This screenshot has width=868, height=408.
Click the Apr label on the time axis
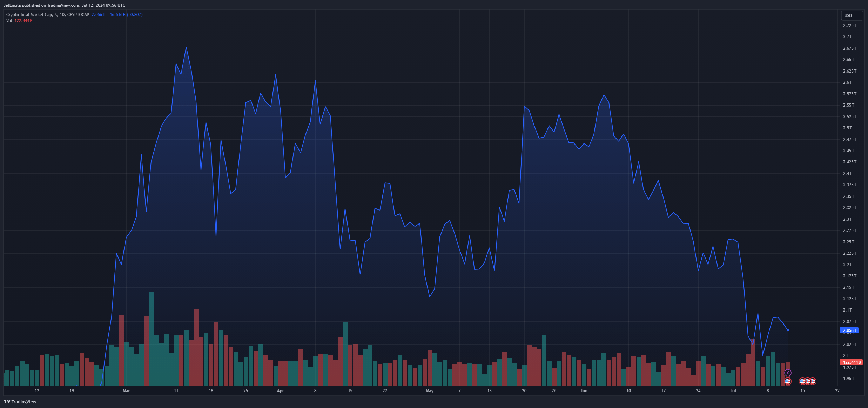tap(281, 391)
